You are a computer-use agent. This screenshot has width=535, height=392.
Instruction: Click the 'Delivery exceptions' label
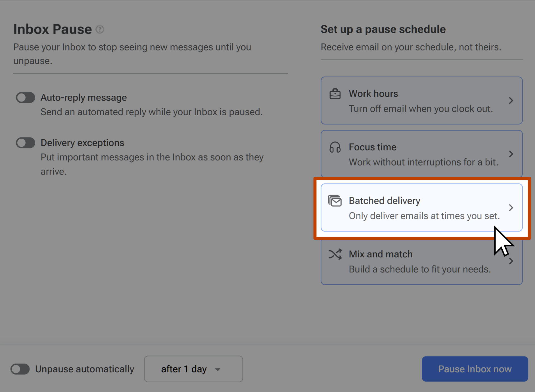[x=82, y=143]
